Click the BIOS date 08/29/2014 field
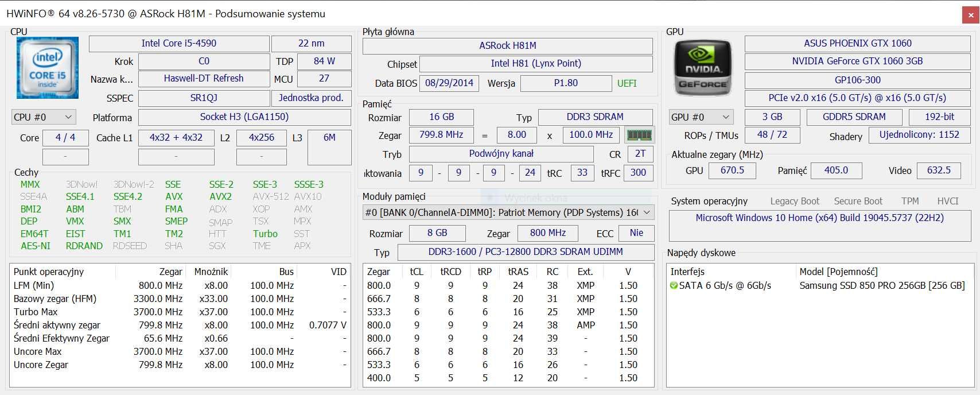The height and width of the screenshot is (395, 980). [x=449, y=83]
